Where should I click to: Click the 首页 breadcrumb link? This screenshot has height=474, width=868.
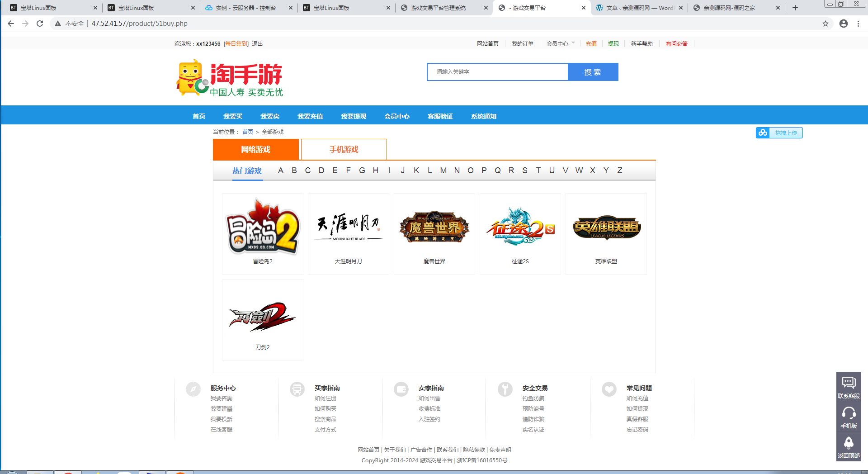tap(248, 132)
